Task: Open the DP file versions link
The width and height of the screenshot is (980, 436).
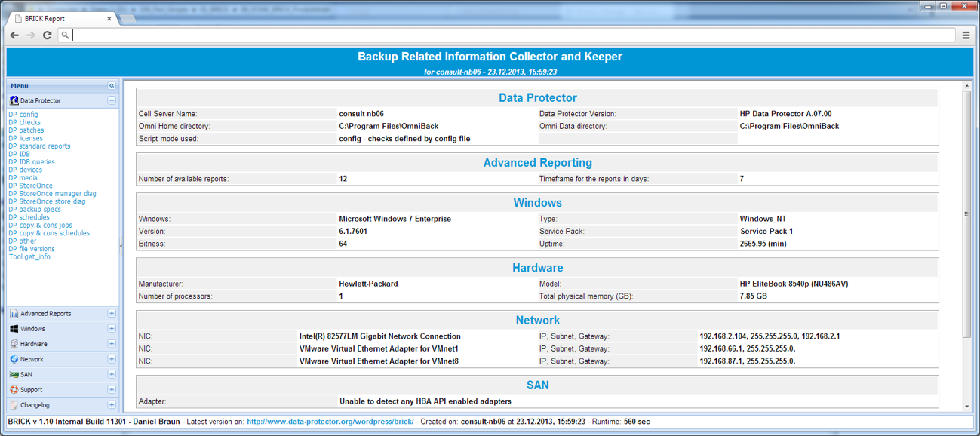Action: [32, 249]
